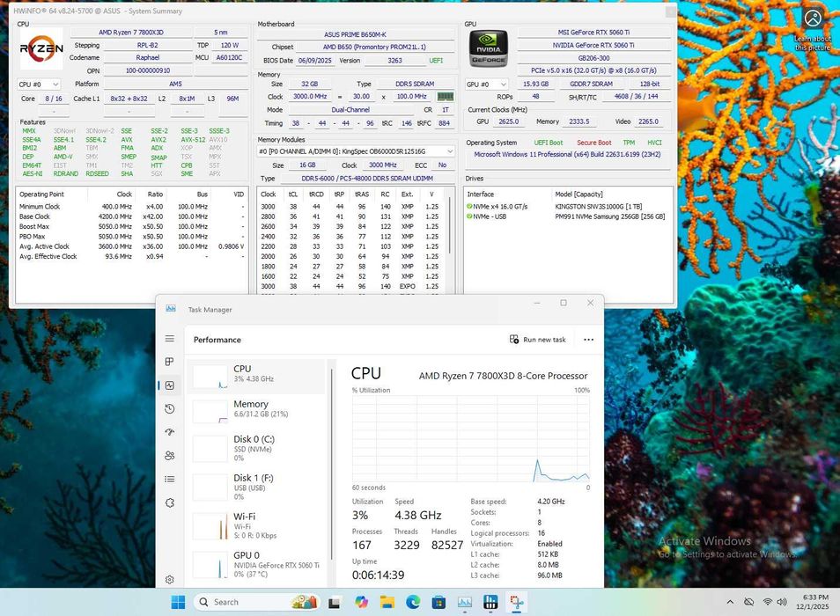Click the green status icon for NVMe - USB drive
Image resolution: width=840 pixels, height=616 pixels.
469,216
